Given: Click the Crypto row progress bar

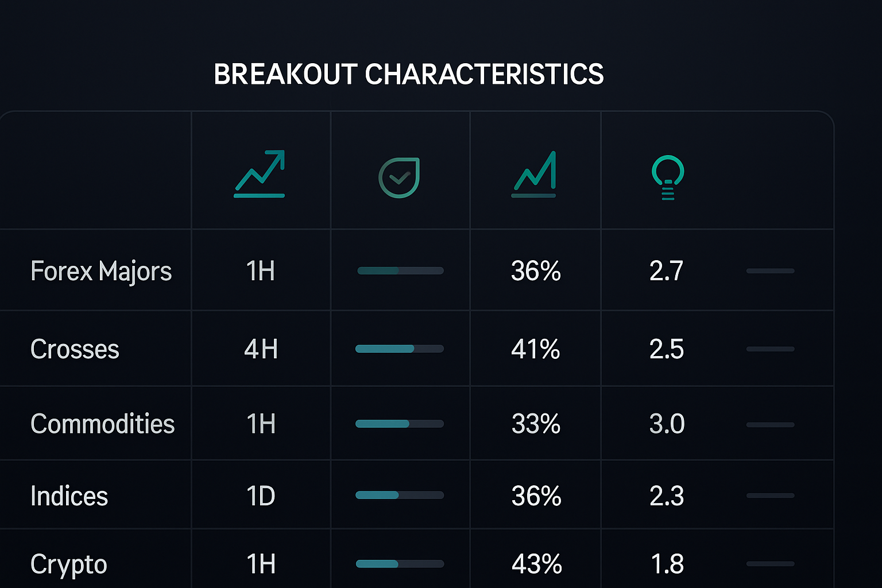Looking at the screenshot, I should click(x=400, y=564).
